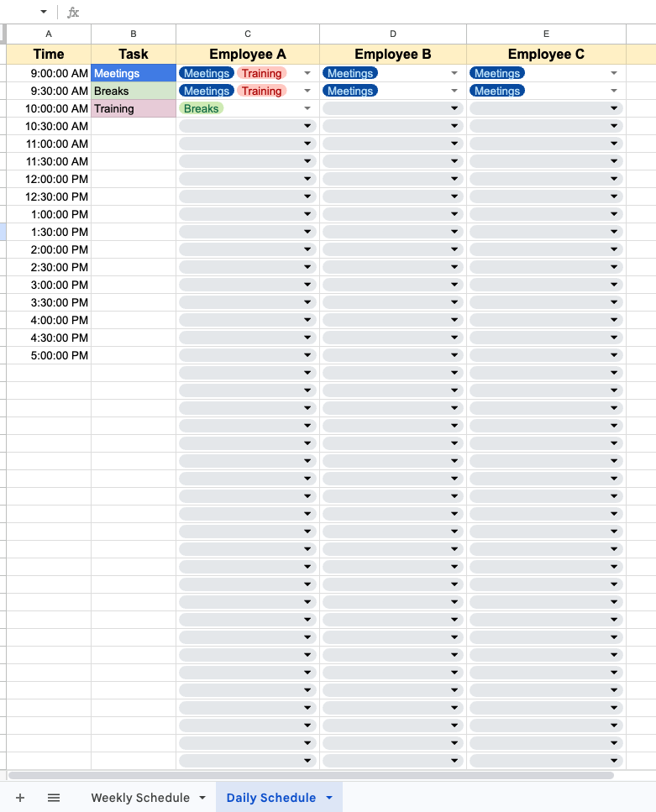Screen dimensions: 656x812
Task: Open Employee C dropdown at 9:00:00 AM
Action: tap(614, 73)
